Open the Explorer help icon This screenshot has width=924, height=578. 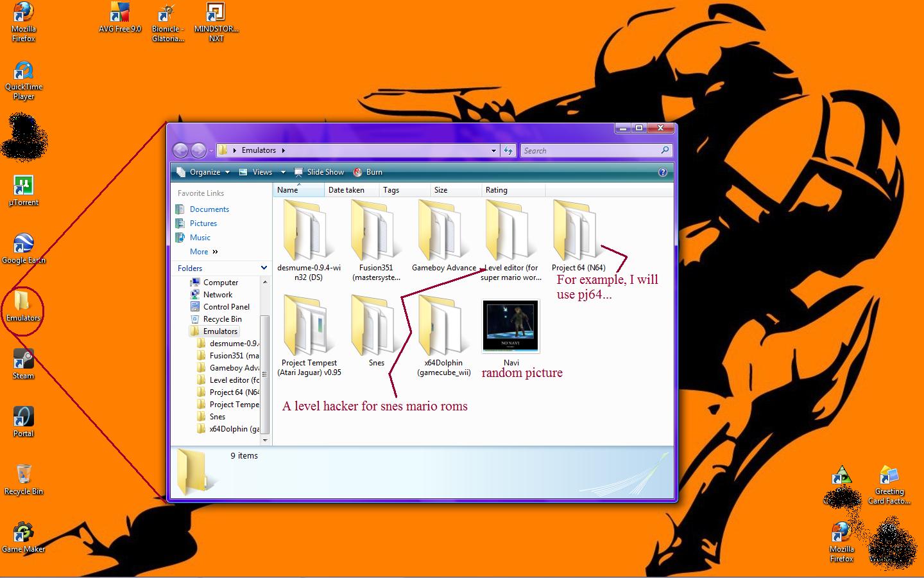[x=663, y=172]
